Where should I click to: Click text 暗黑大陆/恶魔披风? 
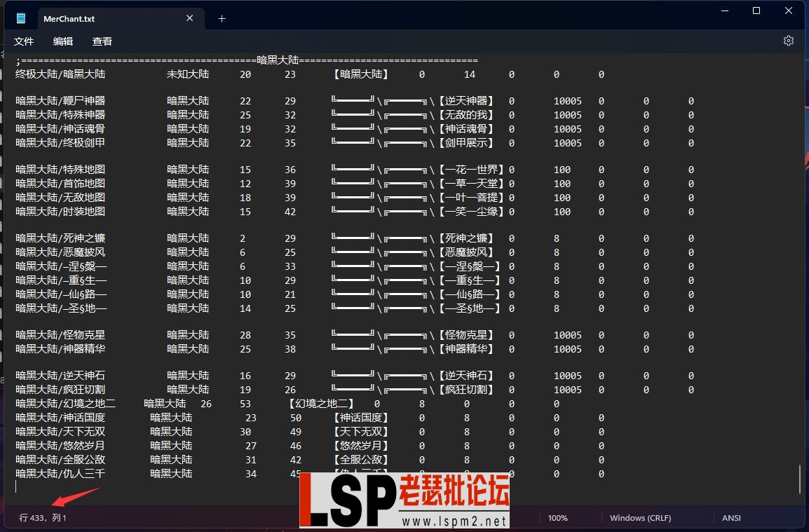click(x=60, y=252)
